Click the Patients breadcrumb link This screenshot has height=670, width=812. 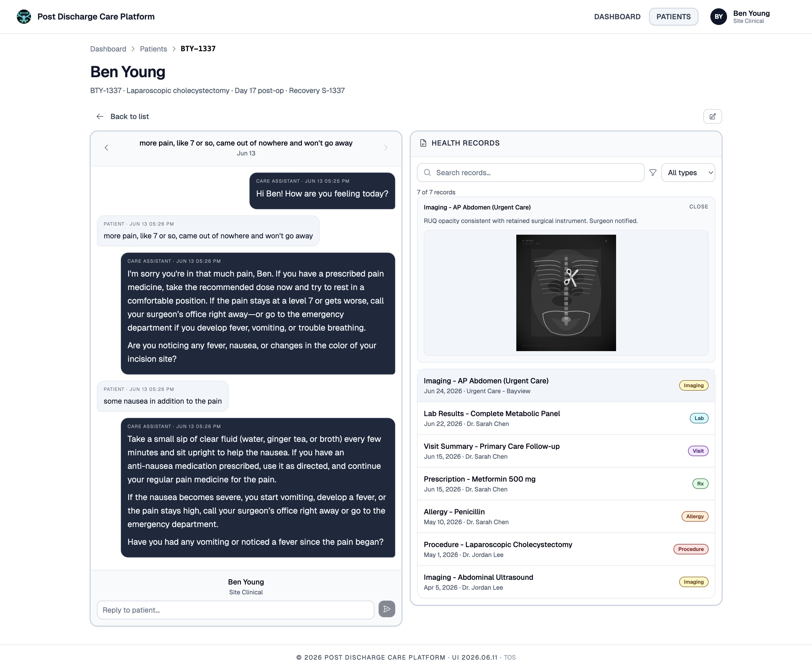pos(153,49)
